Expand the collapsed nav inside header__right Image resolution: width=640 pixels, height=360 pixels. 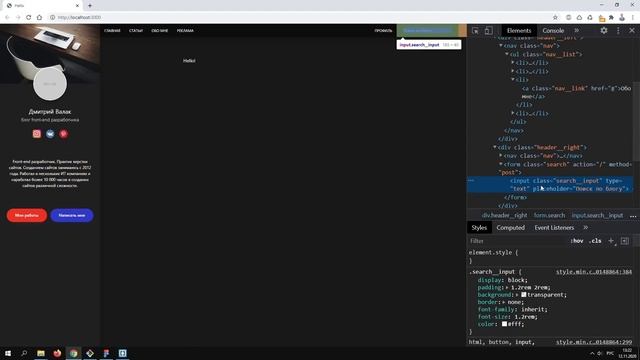point(501,156)
